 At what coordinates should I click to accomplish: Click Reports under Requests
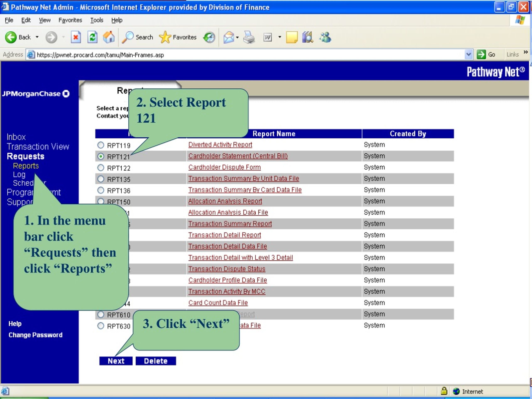click(x=26, y=166)
